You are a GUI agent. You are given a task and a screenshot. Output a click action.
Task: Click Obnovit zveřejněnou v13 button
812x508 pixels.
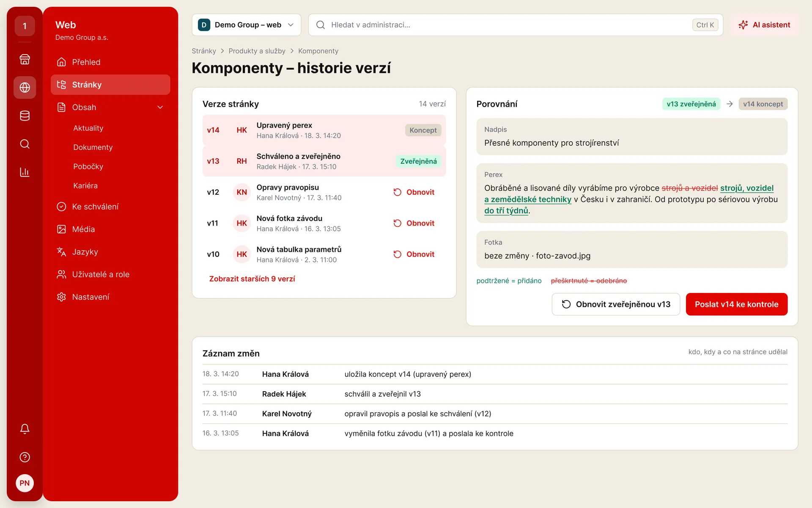pos(616,304)
